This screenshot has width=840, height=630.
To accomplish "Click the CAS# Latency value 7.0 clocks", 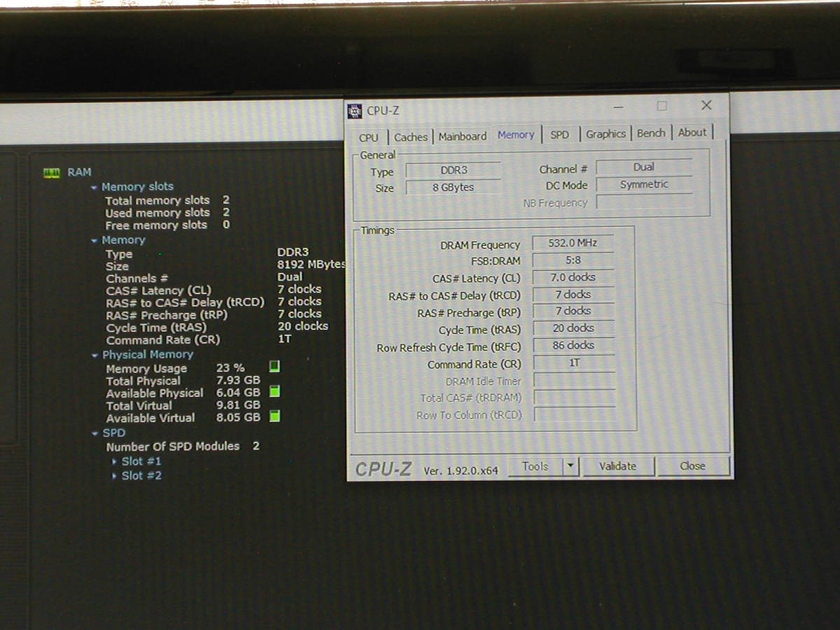I will [573, 277].
